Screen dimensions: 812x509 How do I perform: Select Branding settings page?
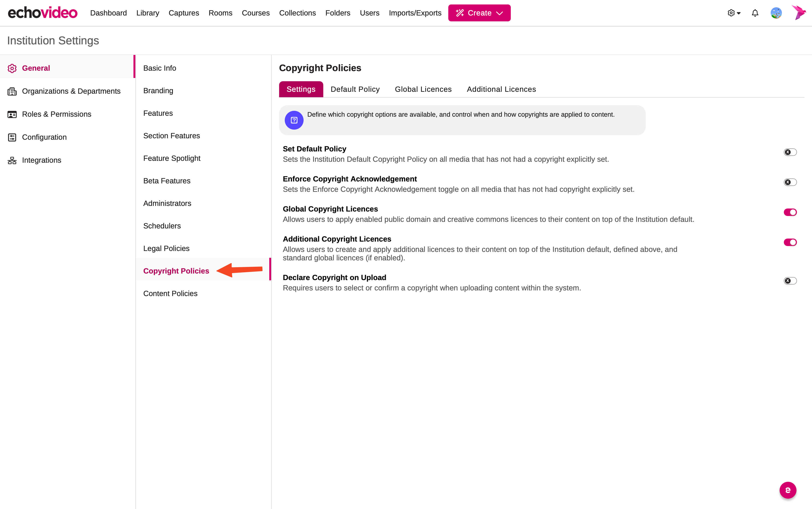tap(203, 91)
